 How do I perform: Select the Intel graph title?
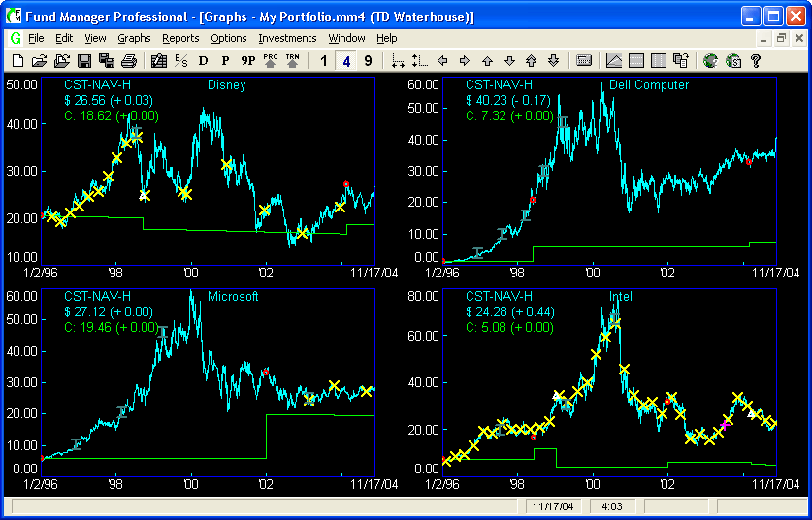(x=621, y=297)
